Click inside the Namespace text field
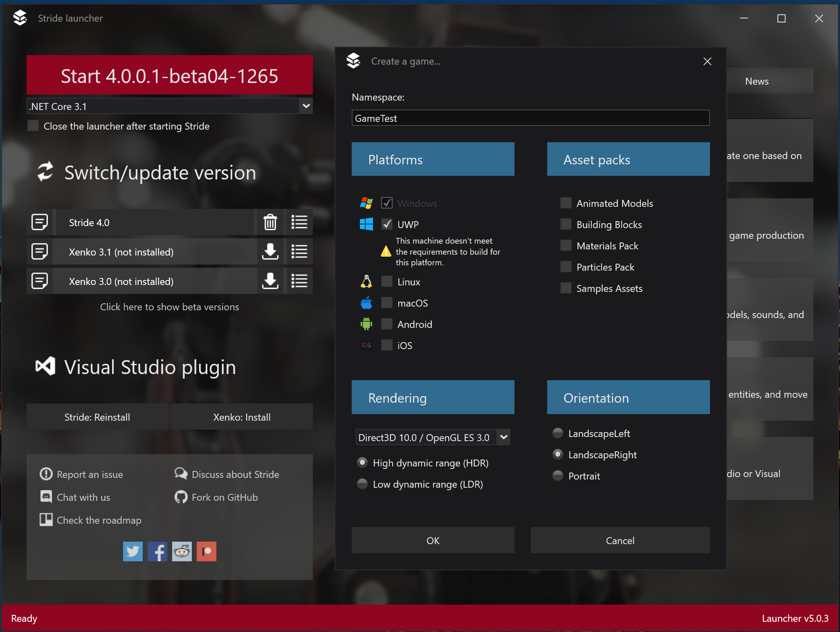Screen dimensions: 840x632 [530, 118]
